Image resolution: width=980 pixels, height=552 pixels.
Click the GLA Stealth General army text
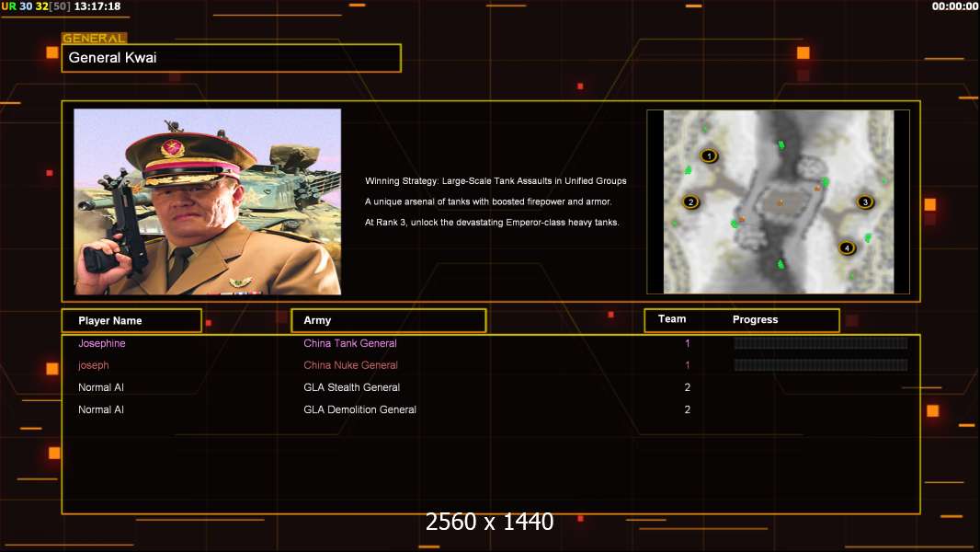click(x=352, y=387)
